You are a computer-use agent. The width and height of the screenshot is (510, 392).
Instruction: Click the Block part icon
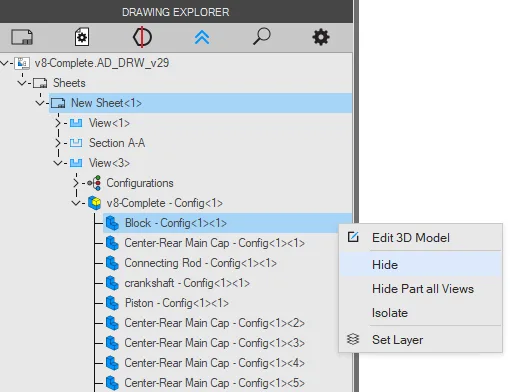[112, 223]
